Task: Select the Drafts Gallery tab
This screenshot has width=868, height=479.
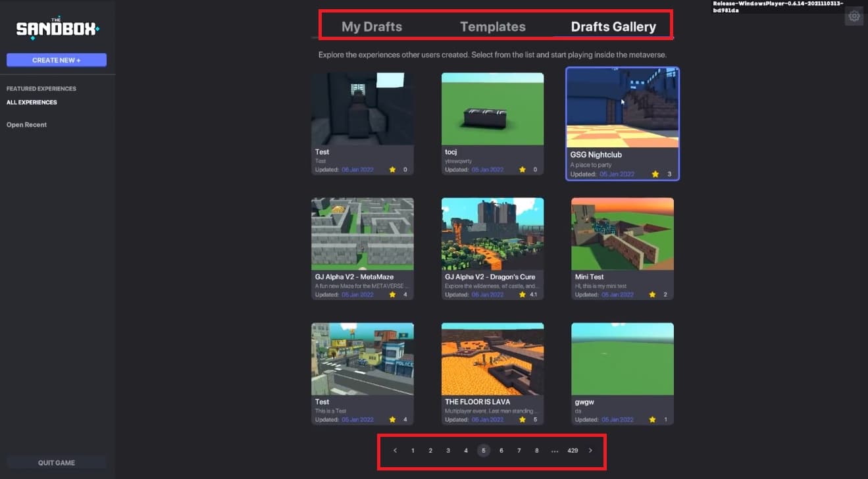Action: [x=613, y=27]
